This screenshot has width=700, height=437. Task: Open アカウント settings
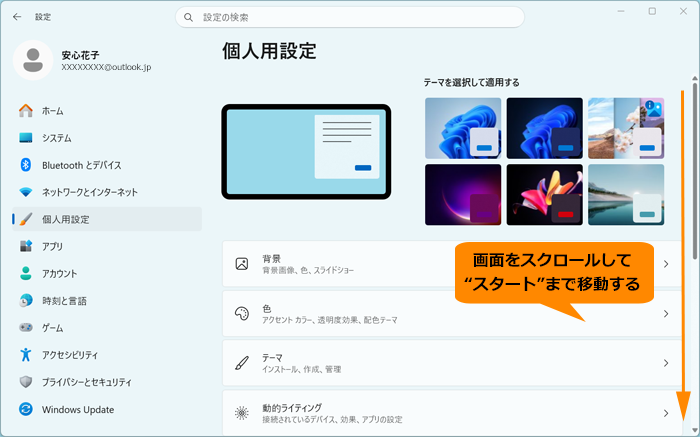coord(107,273)
